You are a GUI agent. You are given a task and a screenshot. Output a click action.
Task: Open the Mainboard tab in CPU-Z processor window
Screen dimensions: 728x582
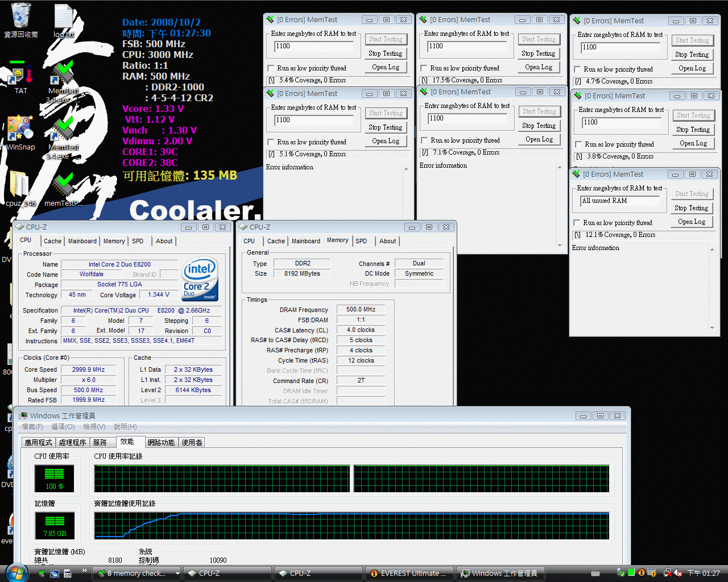[x=82, y=241]
